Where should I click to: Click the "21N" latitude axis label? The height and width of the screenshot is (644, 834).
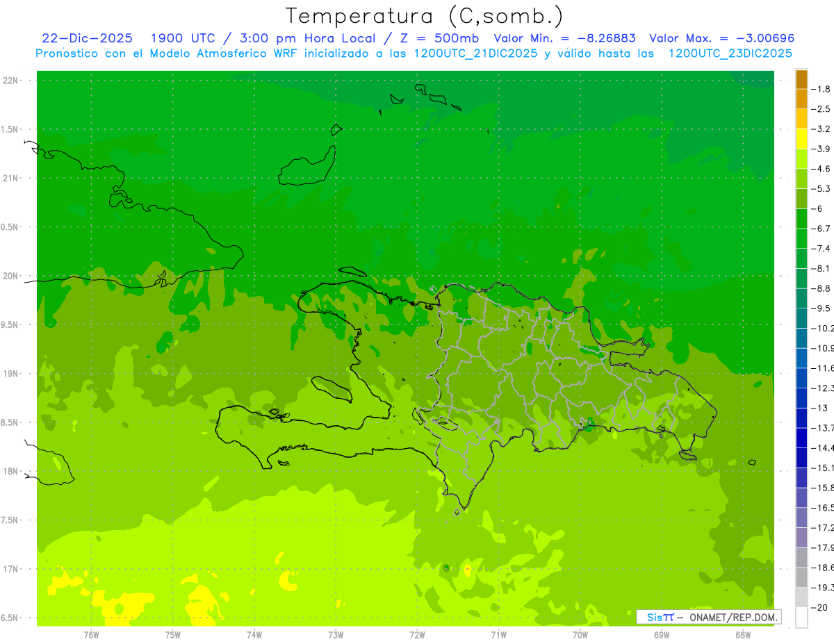click(12, 179)
